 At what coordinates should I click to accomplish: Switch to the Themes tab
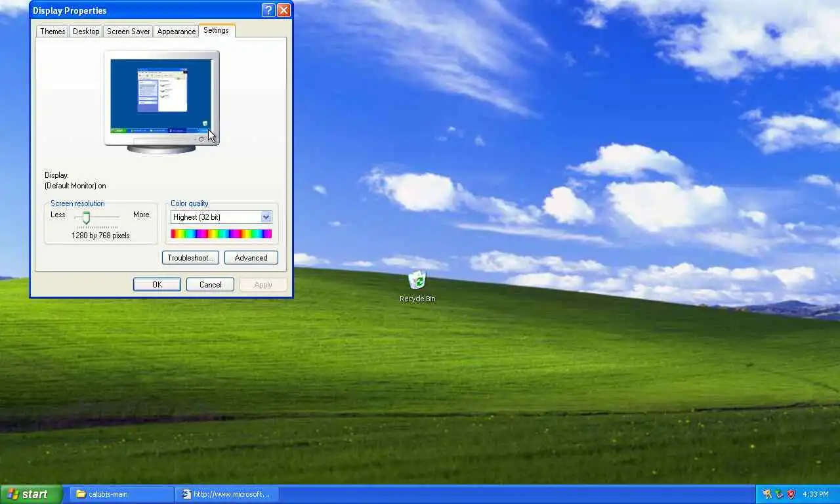pos(52,31)
